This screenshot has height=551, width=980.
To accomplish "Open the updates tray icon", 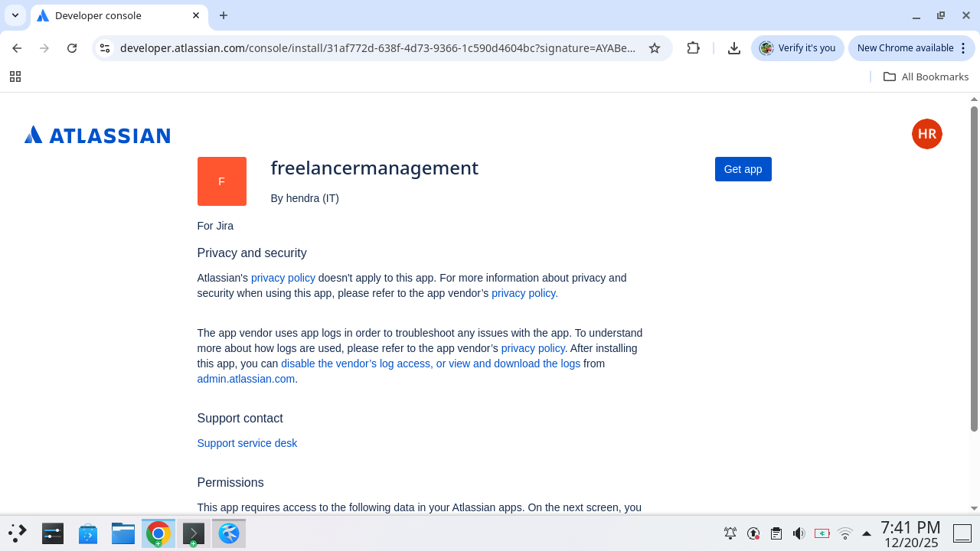I will click(x=753, y=533).
